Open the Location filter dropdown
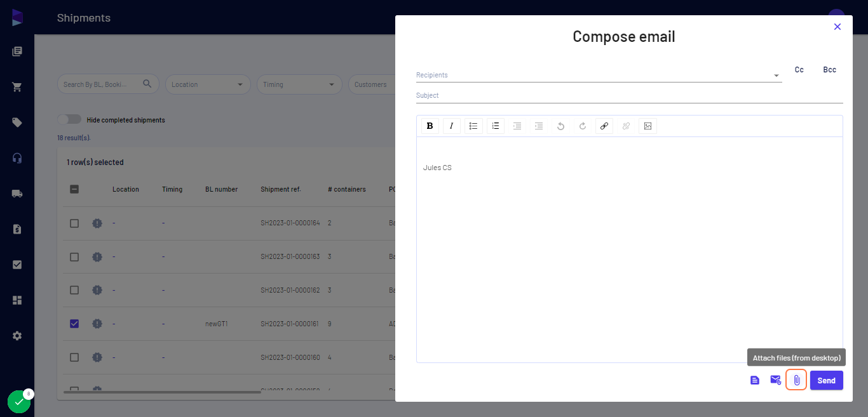868x417 pixels. [x=208, y=84]
